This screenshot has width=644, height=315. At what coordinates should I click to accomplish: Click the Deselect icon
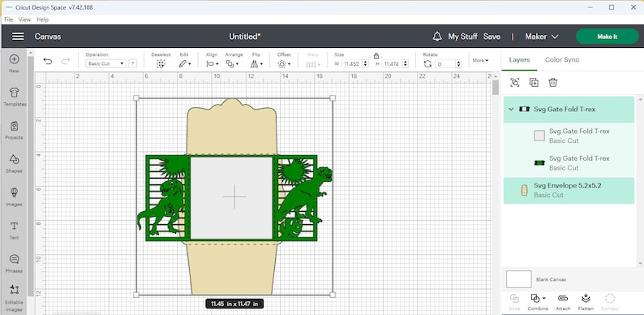tap(161, 64)
